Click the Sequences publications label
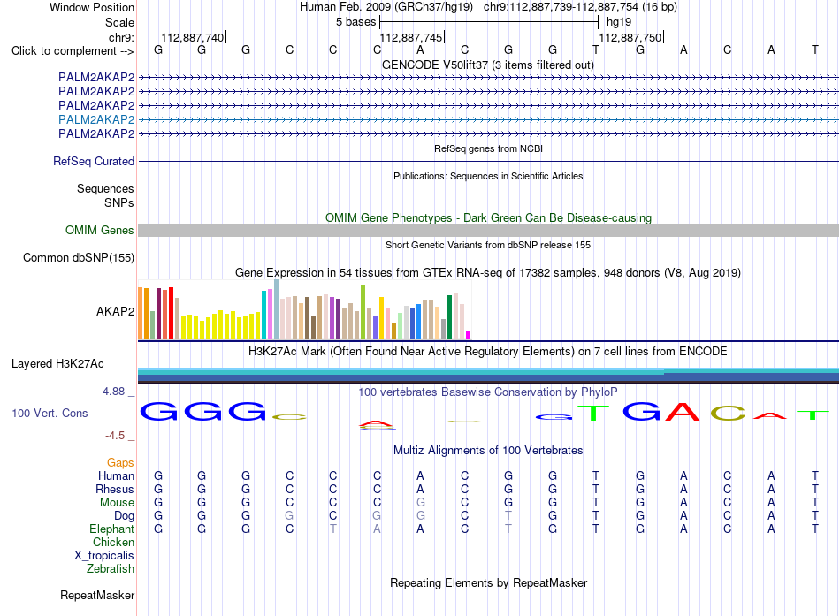The width and height of the screenshot is (840, 616). tap(105, 188)
